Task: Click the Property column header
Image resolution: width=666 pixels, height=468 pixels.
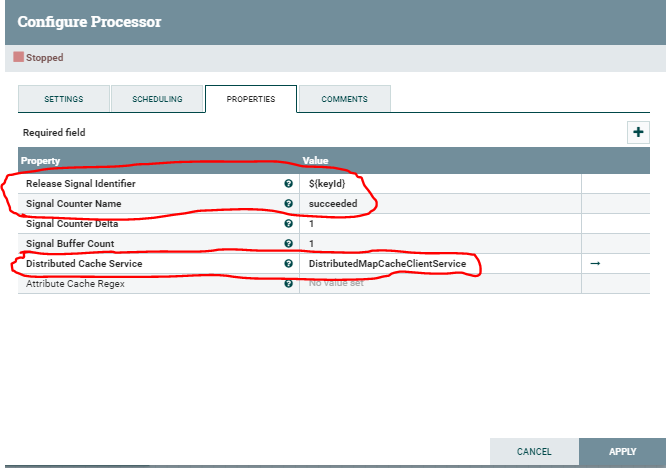Action: (40, 161)
